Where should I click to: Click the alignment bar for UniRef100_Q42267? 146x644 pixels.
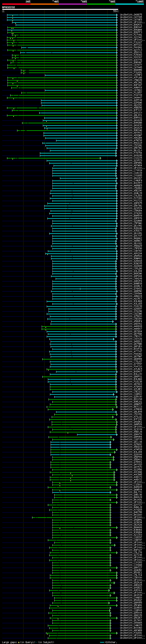click(89, 178)
